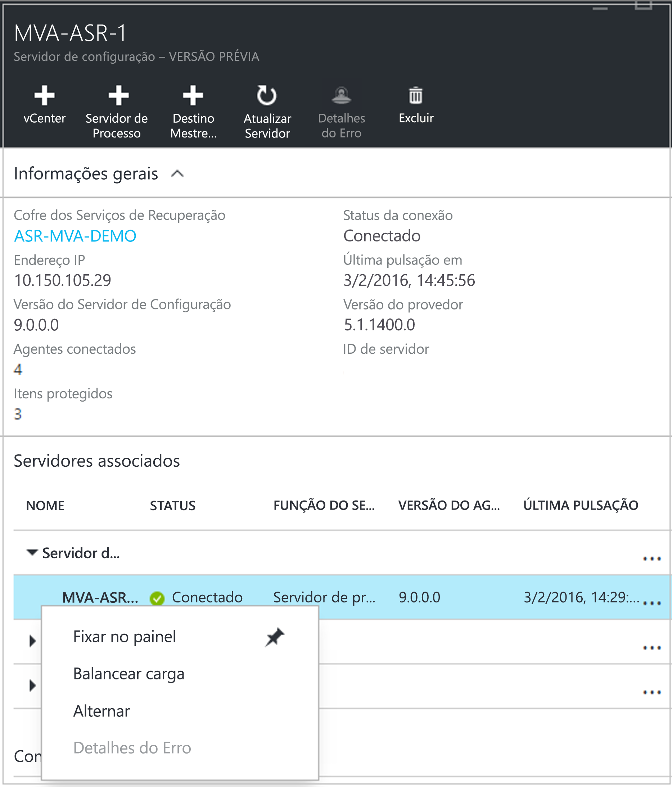The image size is (672, 787).
Task: Click the IP address 10.150.105.29
Action: (63, 280)
